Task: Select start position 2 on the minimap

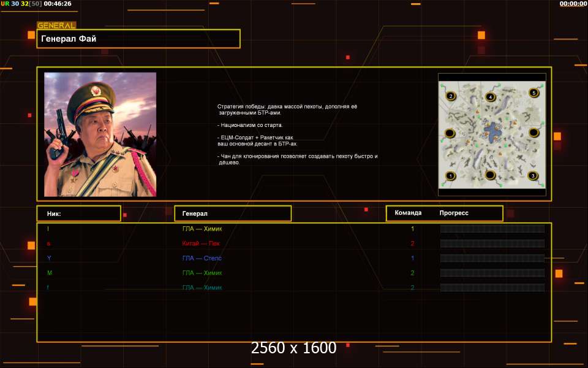Action: [x=451, y=96]
